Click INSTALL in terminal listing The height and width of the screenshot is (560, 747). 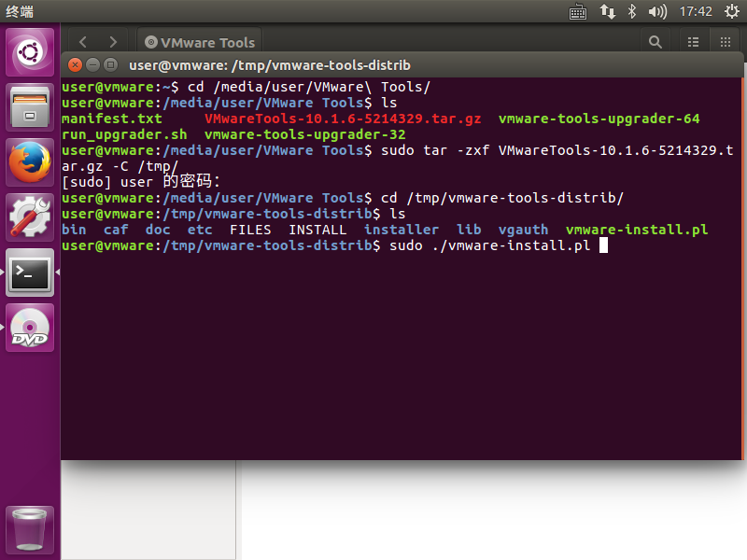(317, 230)
